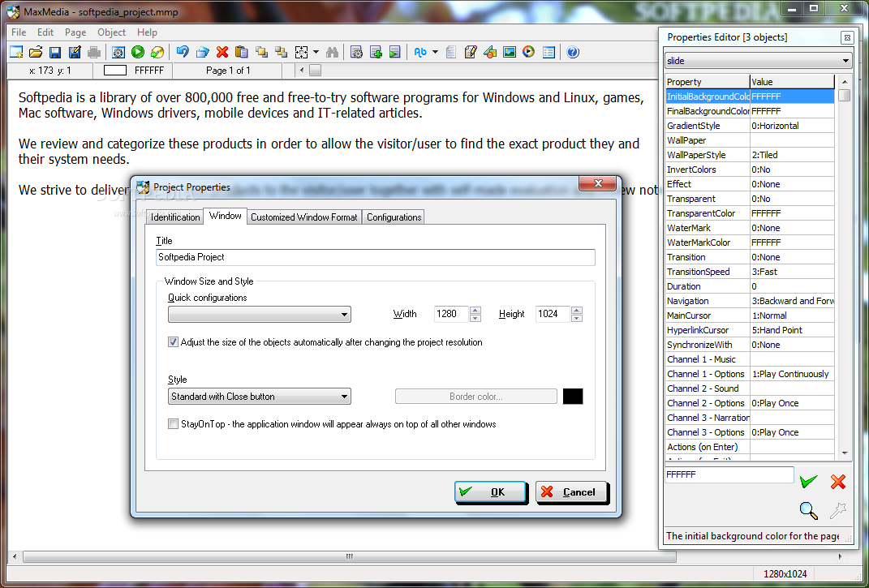Insert image object icon

coord(510,52)
